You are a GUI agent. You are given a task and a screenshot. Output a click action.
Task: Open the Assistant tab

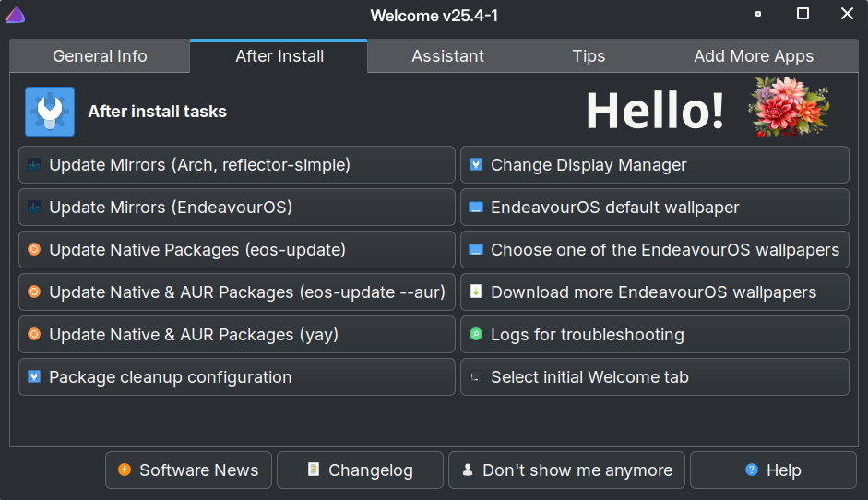point(447,56)
